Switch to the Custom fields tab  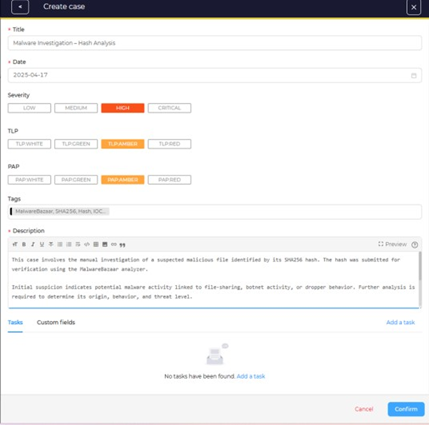click(56, 322)
